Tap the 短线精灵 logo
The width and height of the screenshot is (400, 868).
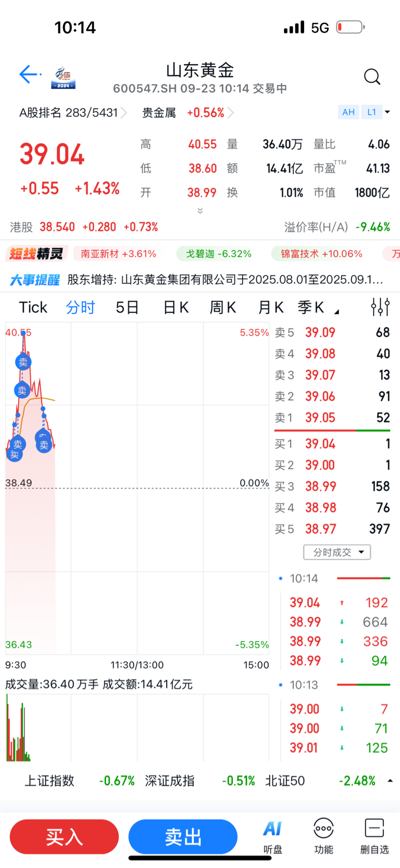(x=36, y=254)
